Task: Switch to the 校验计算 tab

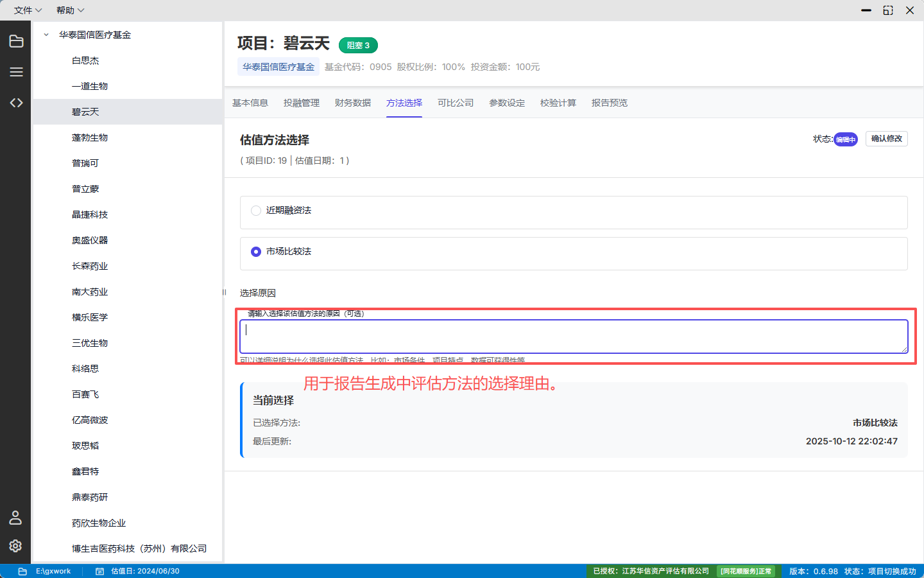Action: pyautogui.click(x=558, y=103)
